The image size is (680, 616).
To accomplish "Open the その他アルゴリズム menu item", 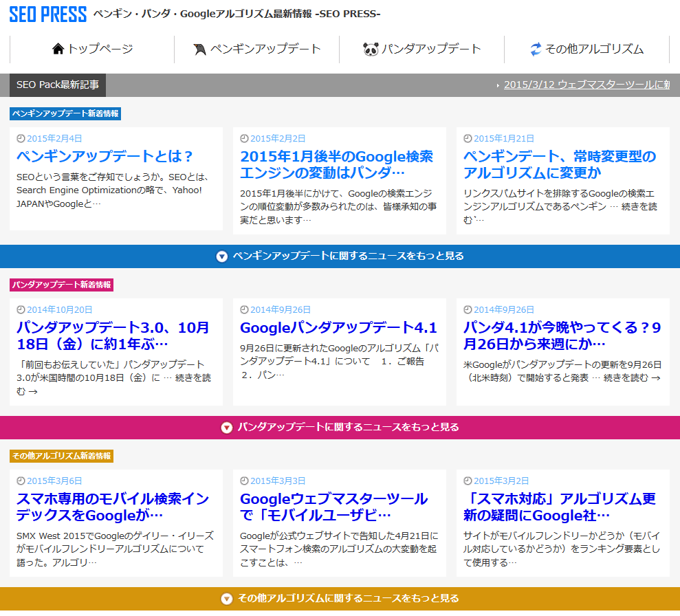I will coord(594,49).
